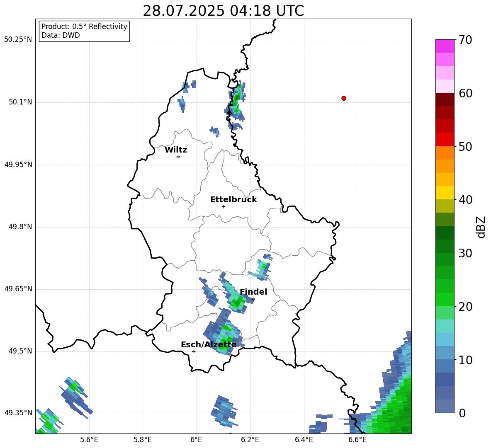Click the colorbar tick label 20
Screen dimensions: 491x448
[x=466, y=307]
